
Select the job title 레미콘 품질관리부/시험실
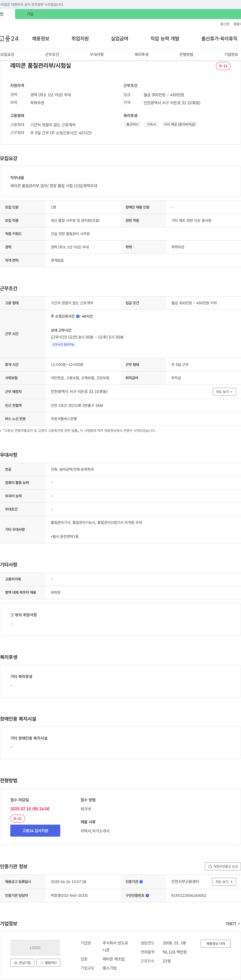(x=40, y=65)
